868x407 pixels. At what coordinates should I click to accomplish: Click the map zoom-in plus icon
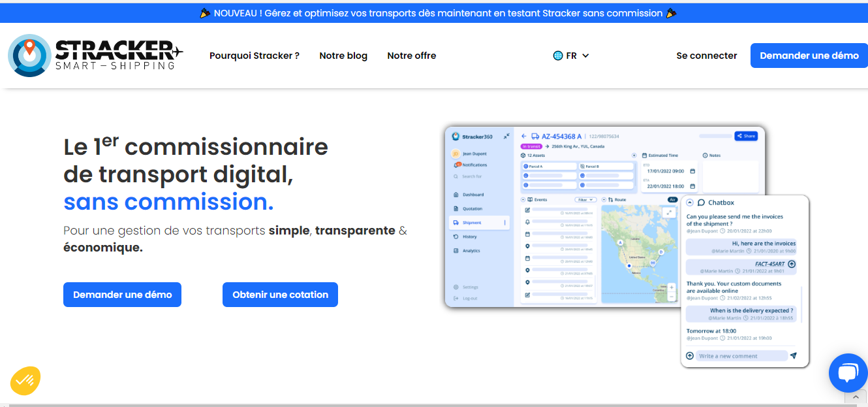click(x=672, y=287)
